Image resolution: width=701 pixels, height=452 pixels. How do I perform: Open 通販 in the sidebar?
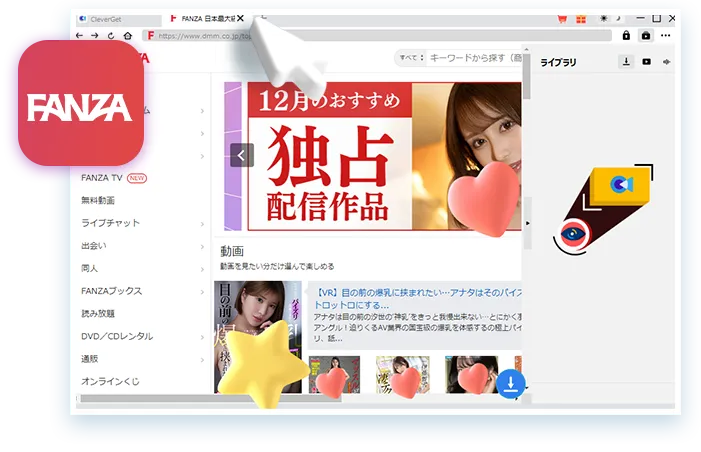(89, 359)
